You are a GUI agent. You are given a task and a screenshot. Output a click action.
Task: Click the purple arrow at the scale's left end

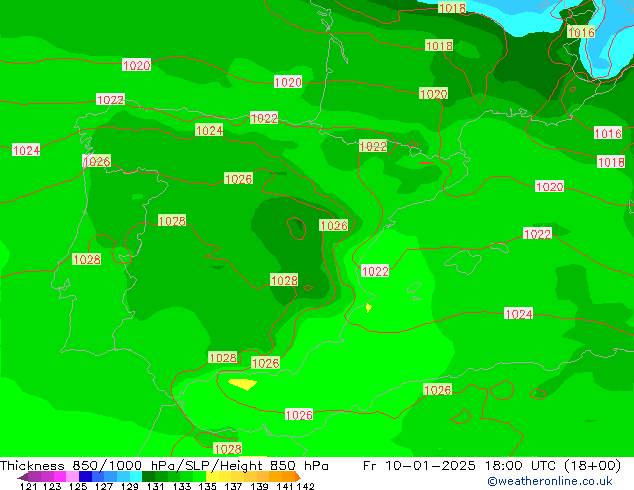tap(23, 477)
